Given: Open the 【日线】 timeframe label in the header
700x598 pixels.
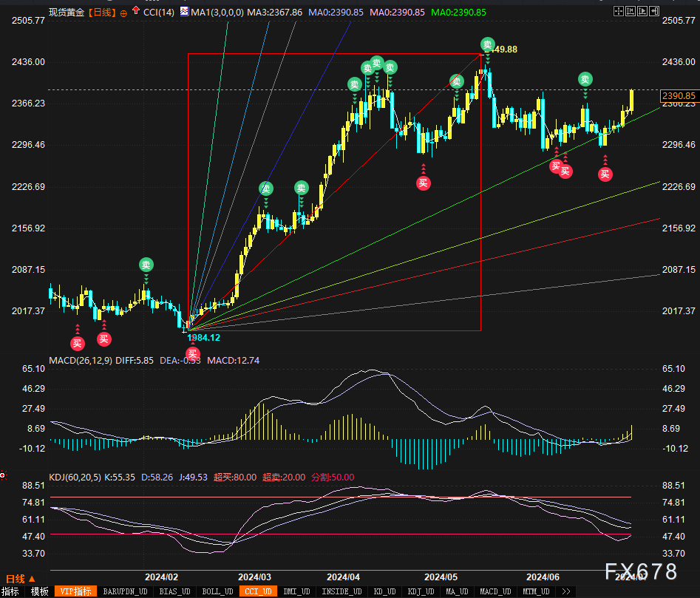Looking at the screenshot, I should pos(101,13).
